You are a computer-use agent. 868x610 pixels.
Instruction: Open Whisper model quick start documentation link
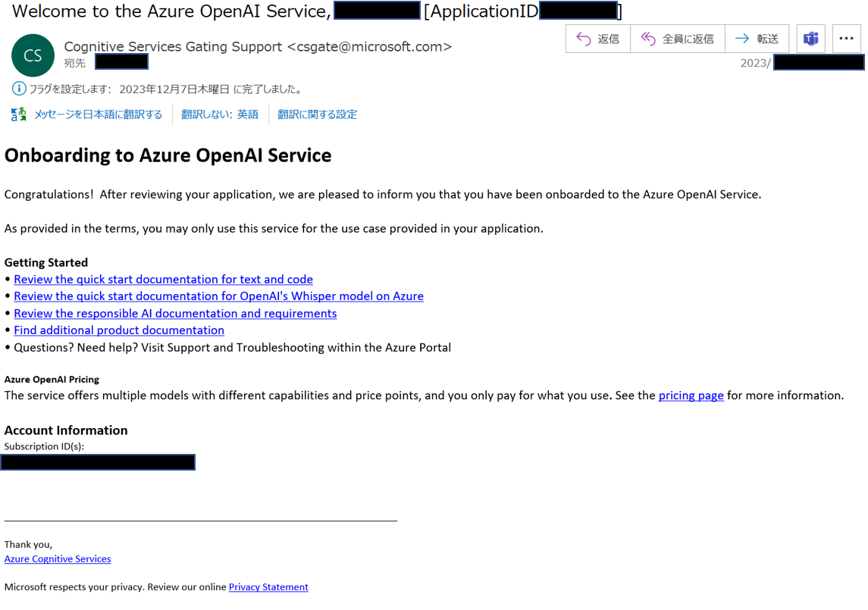pyautogui.click(x=218, y=296)
